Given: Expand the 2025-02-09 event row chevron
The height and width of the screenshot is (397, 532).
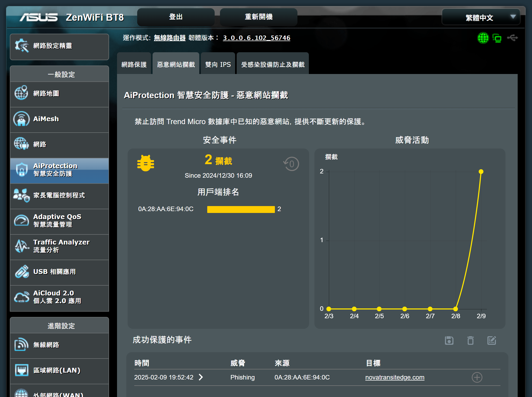Looking at the screenshot, I should pyautogui.click(x=201, y=377).
